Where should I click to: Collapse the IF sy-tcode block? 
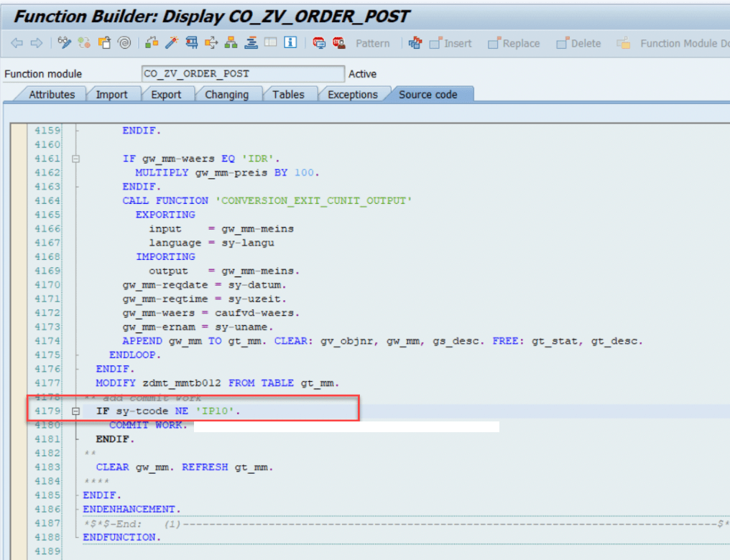tap(75, 411)
